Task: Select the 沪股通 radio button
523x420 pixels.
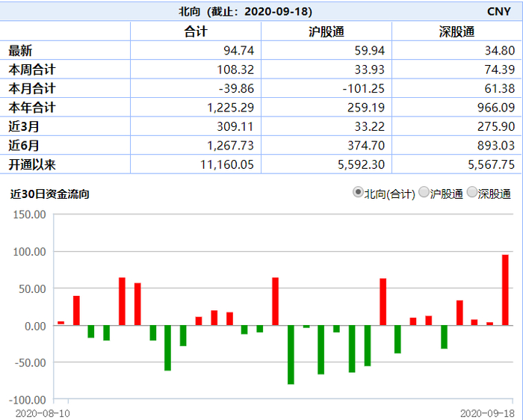Action: coord(424,193)
